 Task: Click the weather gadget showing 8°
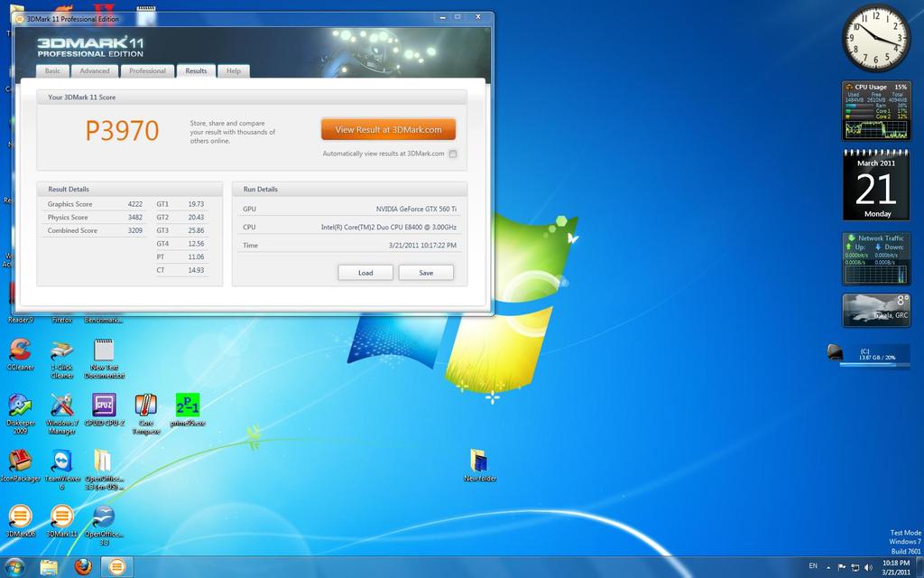point(876,310)
